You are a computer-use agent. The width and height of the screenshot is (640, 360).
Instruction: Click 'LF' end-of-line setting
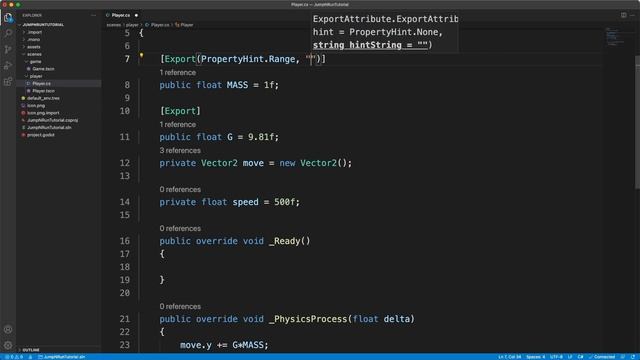click(570, 357)
